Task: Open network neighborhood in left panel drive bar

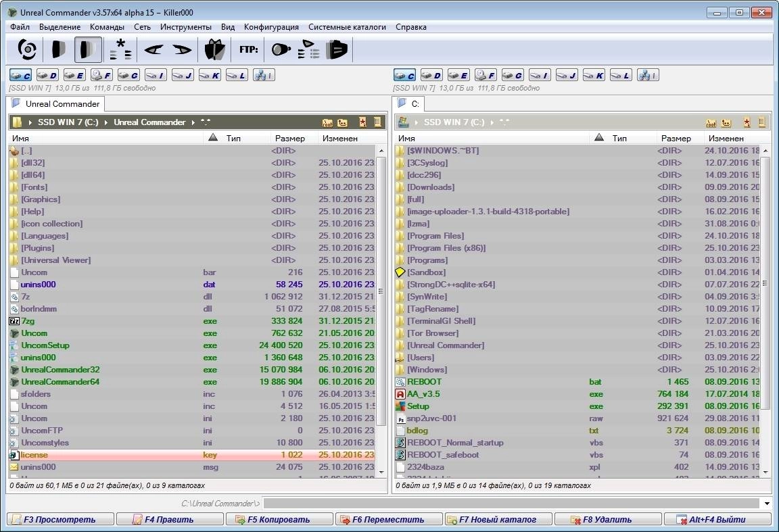Action: point(264,75)
